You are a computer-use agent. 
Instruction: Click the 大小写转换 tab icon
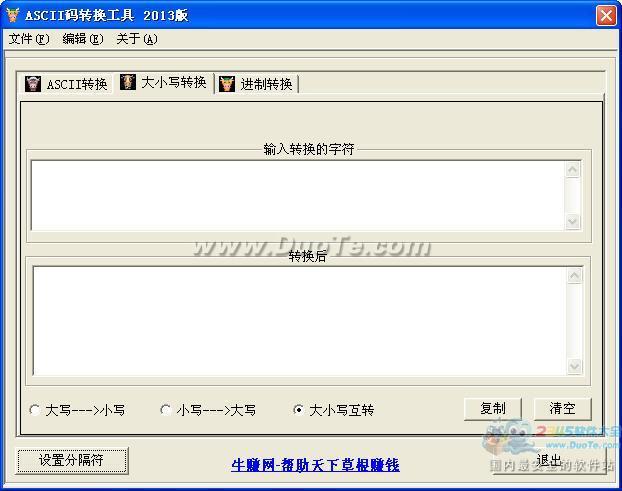pos(128,82)
